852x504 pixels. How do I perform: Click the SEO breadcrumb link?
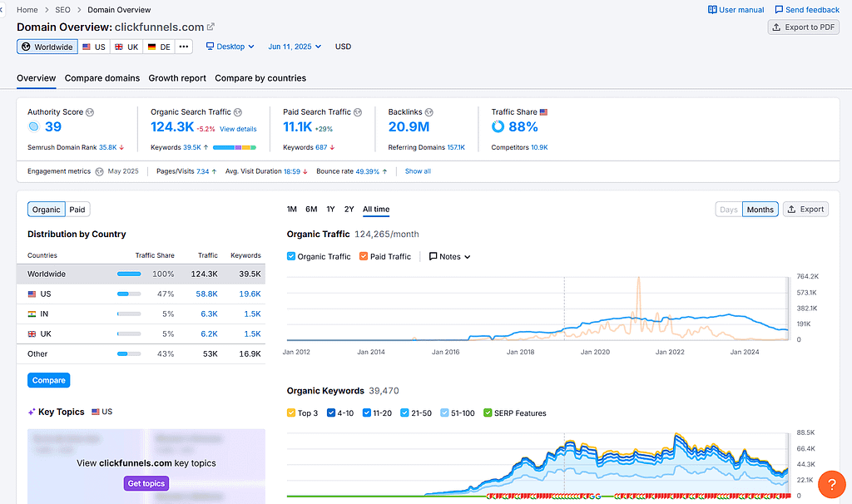(x=62, y=10)
